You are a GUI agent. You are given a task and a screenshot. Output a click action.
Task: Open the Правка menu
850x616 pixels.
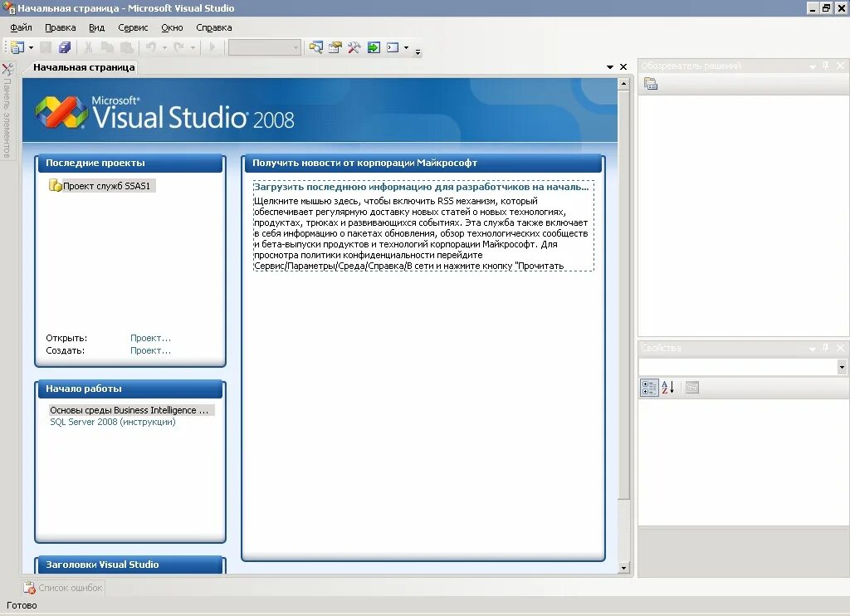coord(60,27)
